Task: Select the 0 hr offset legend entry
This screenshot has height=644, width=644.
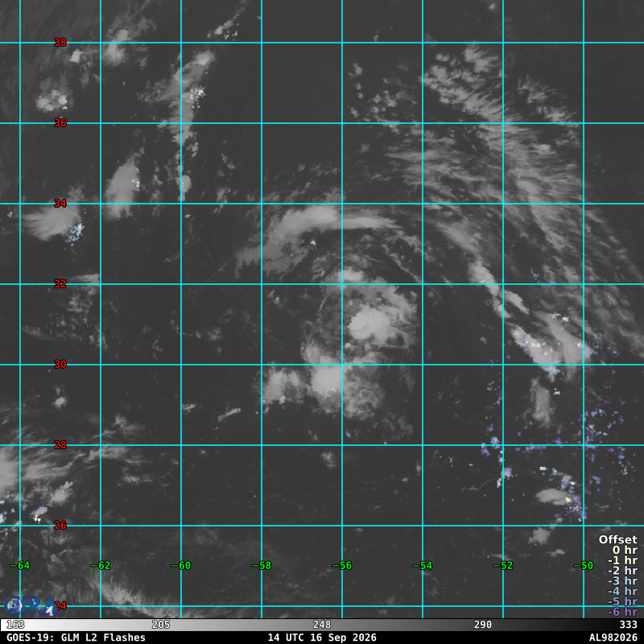Action: point(625,550)
